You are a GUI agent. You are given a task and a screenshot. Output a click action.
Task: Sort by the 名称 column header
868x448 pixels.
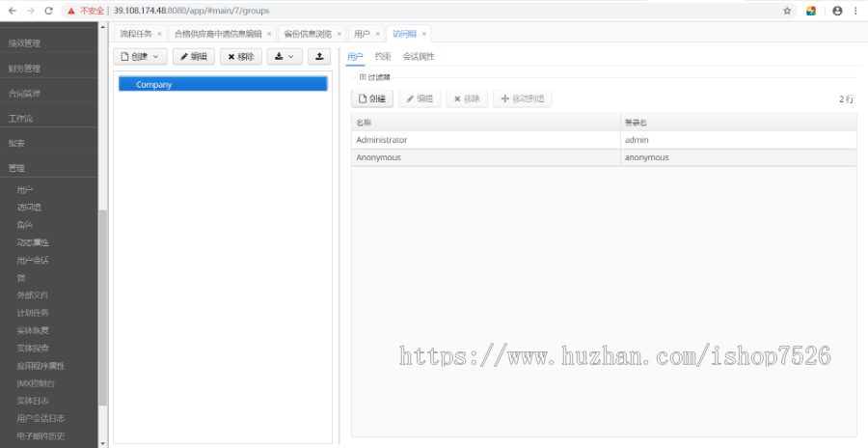[485, 122]
